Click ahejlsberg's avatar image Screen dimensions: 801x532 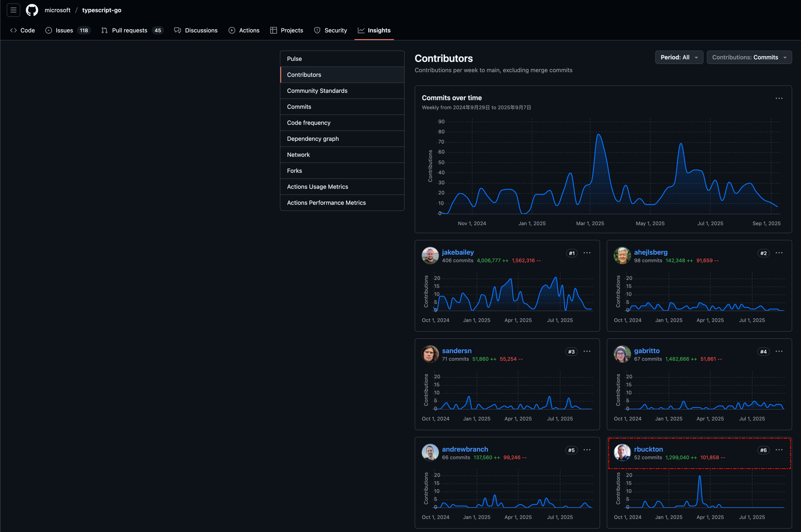[622, 255]
